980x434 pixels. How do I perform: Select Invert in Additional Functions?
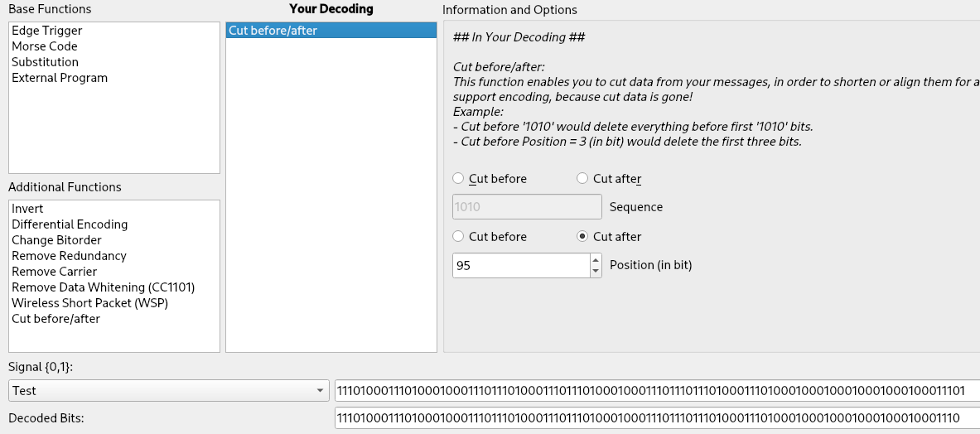point(27,209)
